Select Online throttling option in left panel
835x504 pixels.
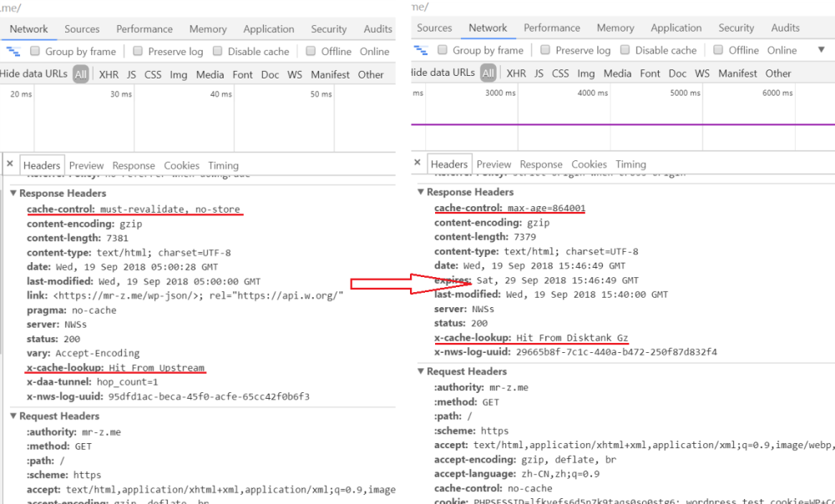pos(374,52)
